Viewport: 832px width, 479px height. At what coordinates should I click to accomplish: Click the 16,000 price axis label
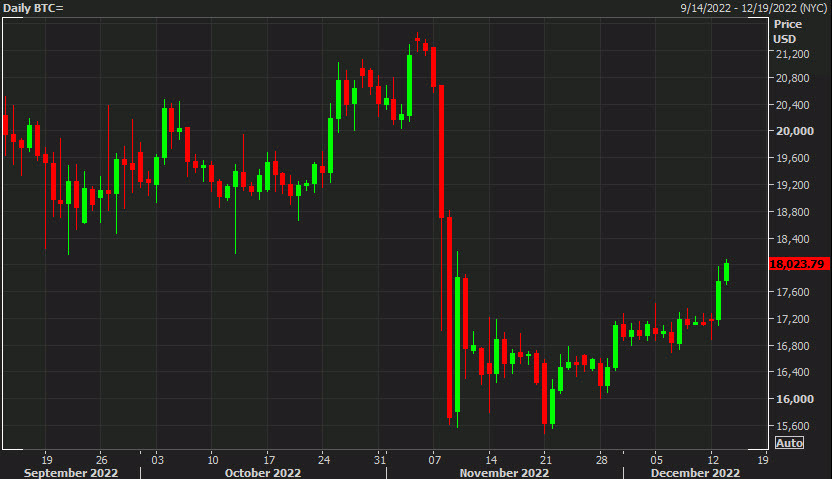coord(794,399)
